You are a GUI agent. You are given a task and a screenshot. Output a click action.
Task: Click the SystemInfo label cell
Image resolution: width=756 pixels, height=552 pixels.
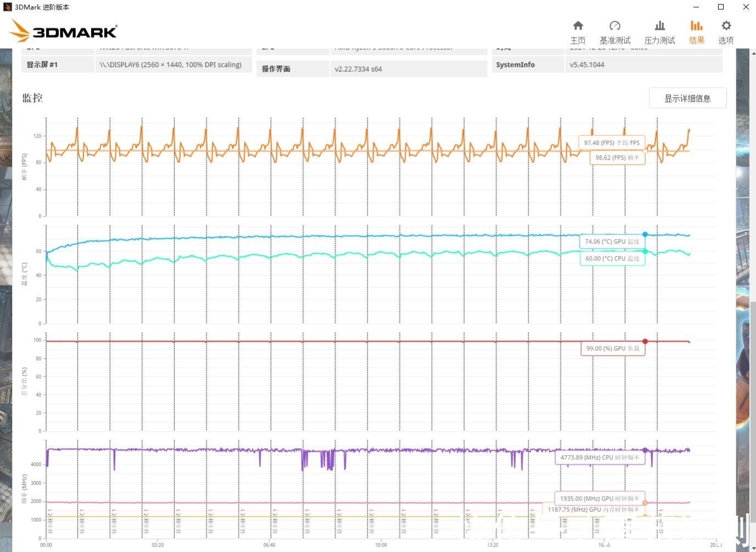(527, 65)
